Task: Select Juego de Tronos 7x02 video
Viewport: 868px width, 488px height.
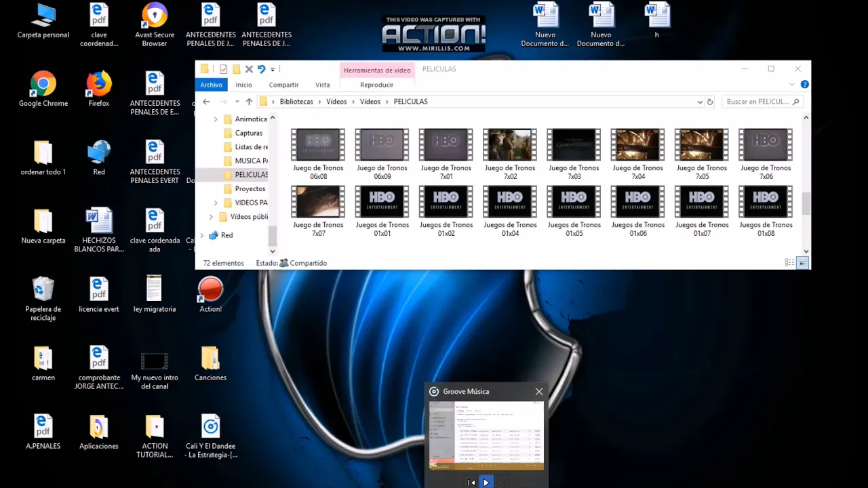Action: [510, 154]
